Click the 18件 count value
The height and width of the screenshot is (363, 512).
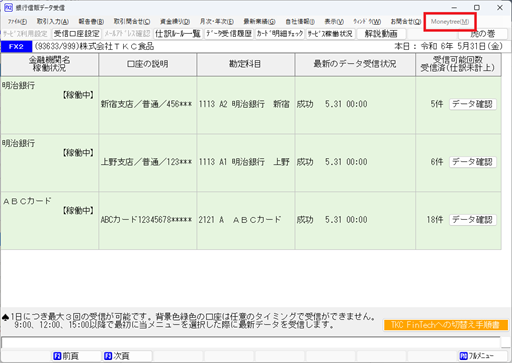pyautogui.click(x=435, y=220)
